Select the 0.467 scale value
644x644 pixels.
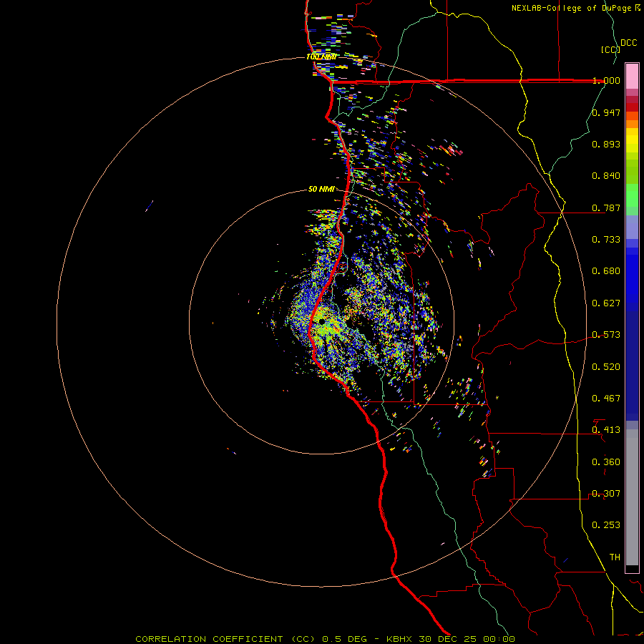click(x=606, y=399)
